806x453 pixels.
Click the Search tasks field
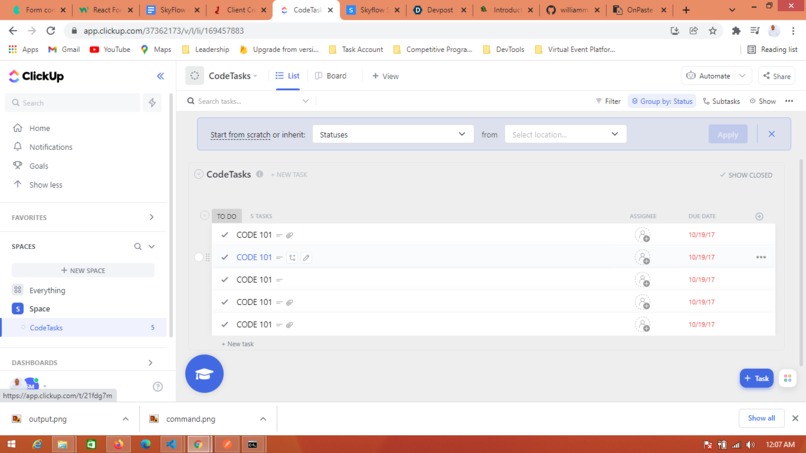pyautogui.click(x=242, y=101)
